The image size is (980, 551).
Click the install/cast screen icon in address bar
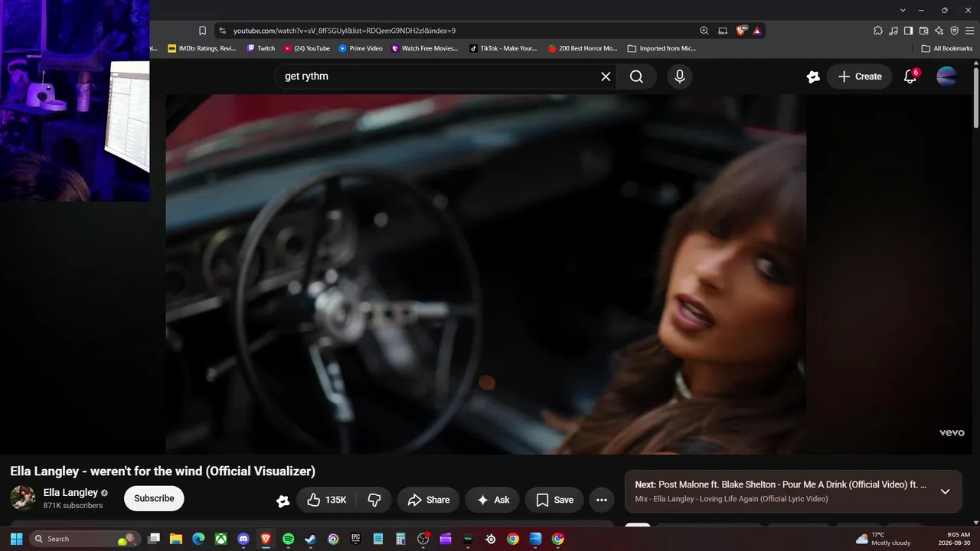coord(723,31)
